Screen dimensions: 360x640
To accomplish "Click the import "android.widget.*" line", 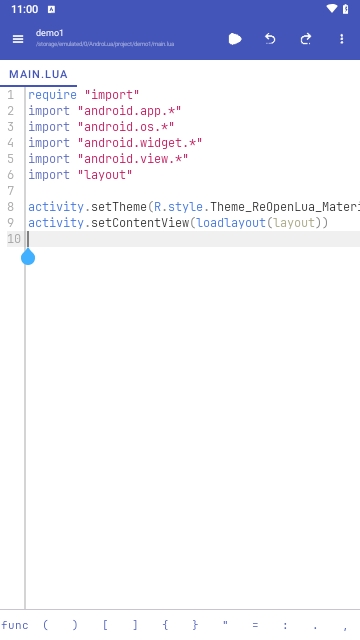I will coord(115,143).
